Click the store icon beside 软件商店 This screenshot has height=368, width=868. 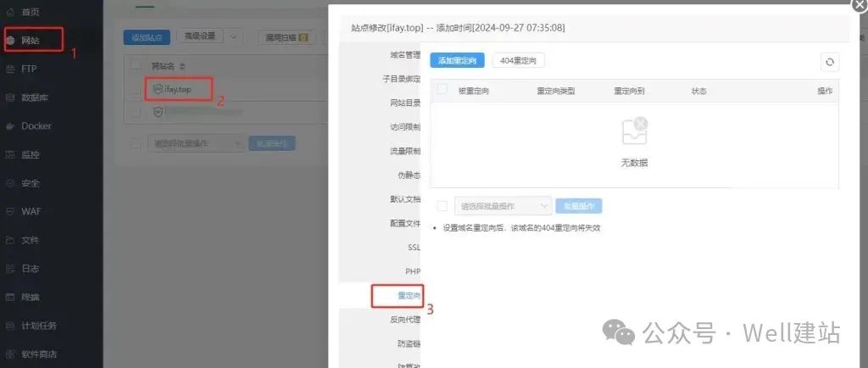[x=10, y=354]
